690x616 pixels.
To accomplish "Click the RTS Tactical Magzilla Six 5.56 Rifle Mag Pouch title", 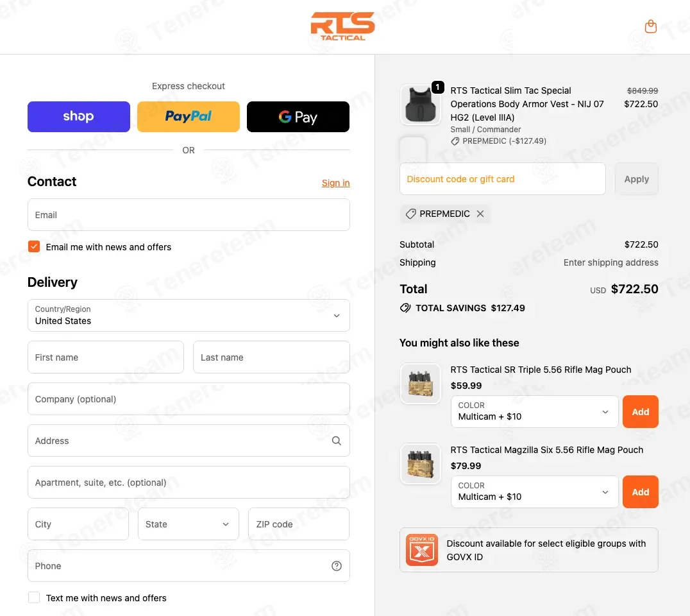I will (546, 450).
